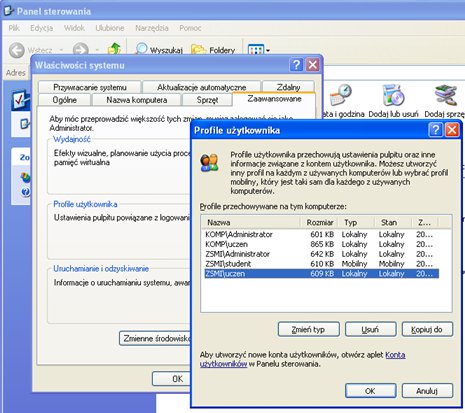Open the Ulubione menu
This screenshot has height=413, width=465.
coord(110,28)
